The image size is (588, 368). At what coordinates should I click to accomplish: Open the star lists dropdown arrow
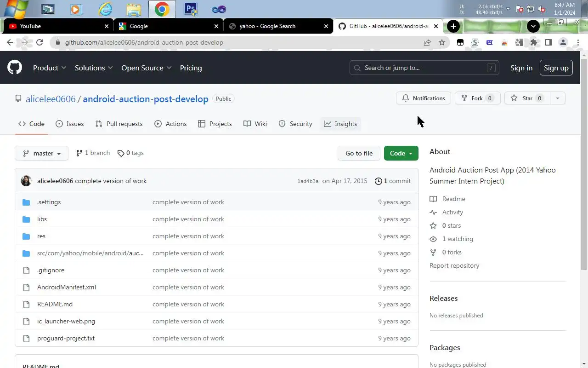click(558, 98)
